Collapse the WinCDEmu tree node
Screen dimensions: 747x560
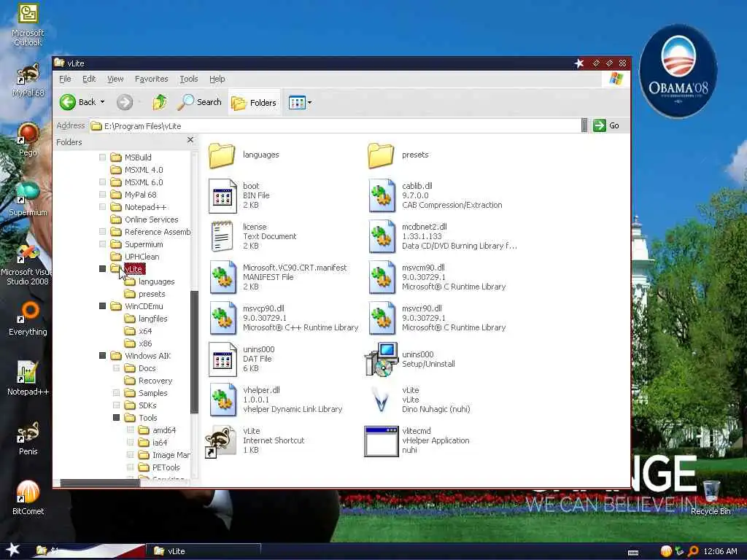point(102,306)
